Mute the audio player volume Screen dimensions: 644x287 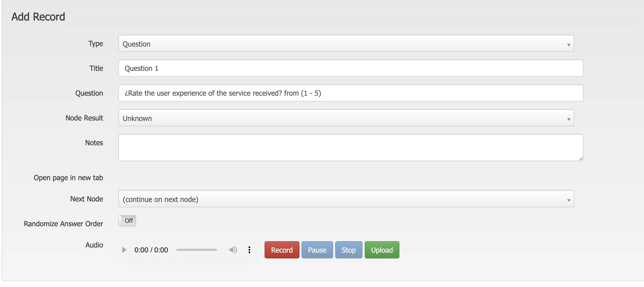[233, 250]
